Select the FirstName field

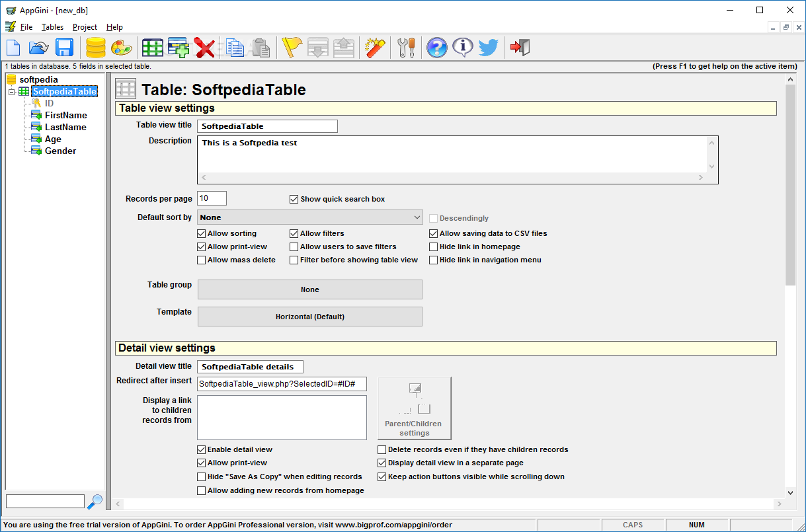point(66,115)
